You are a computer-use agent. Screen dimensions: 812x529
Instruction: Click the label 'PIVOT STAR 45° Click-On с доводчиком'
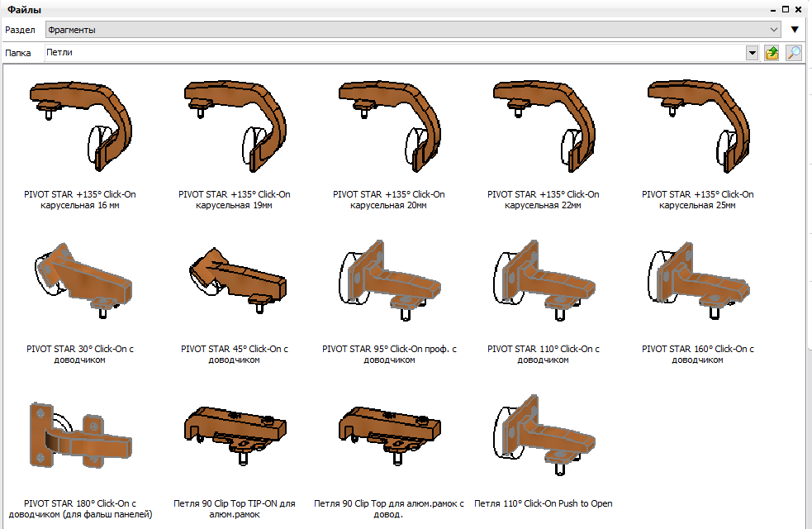point(234,354)
